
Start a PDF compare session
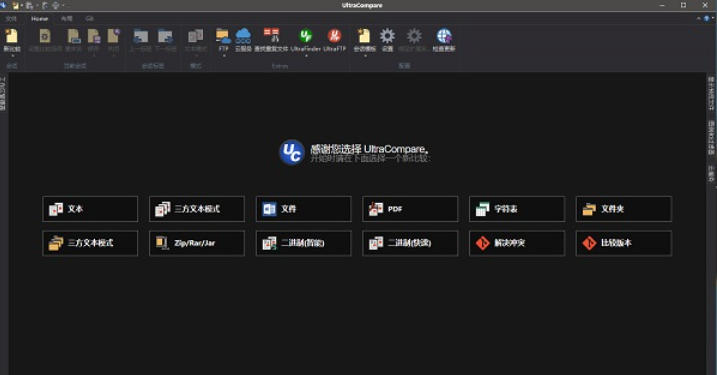[410, 209]
